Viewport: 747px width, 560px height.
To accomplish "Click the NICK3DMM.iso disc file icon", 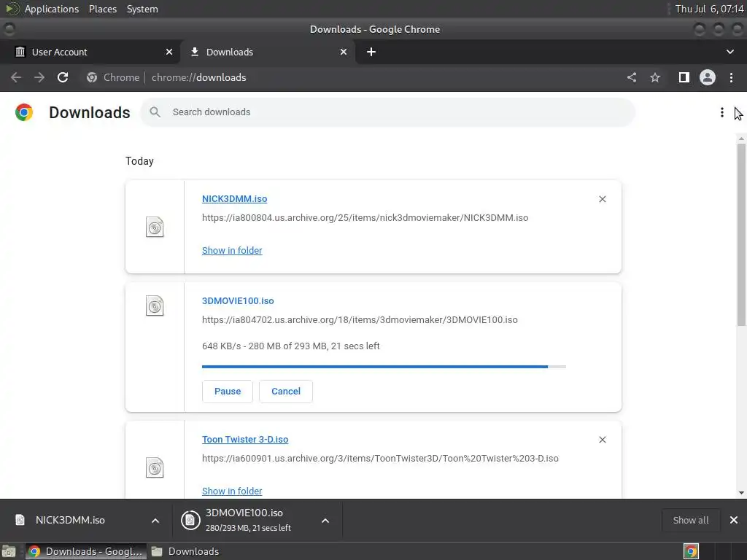I will coord(155,227).
